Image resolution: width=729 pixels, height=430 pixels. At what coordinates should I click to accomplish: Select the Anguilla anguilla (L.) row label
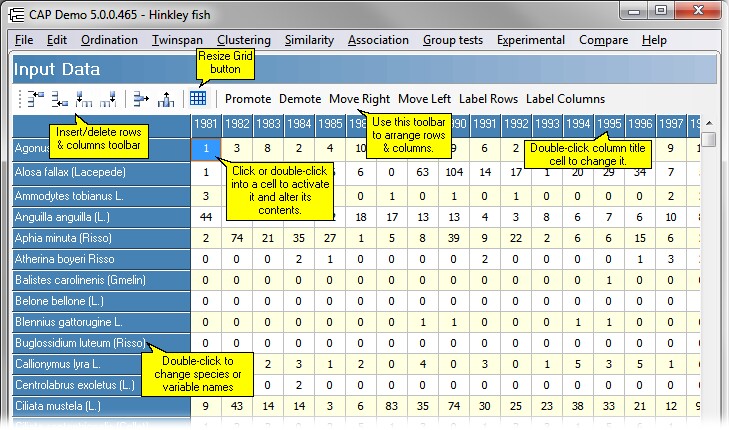101,217
